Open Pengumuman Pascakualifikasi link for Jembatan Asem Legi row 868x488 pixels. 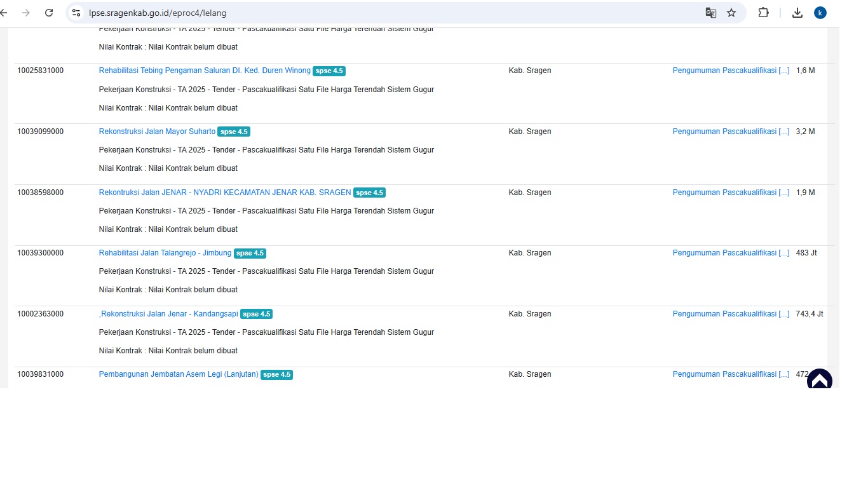pyautogui.click(x=731, y=374)
